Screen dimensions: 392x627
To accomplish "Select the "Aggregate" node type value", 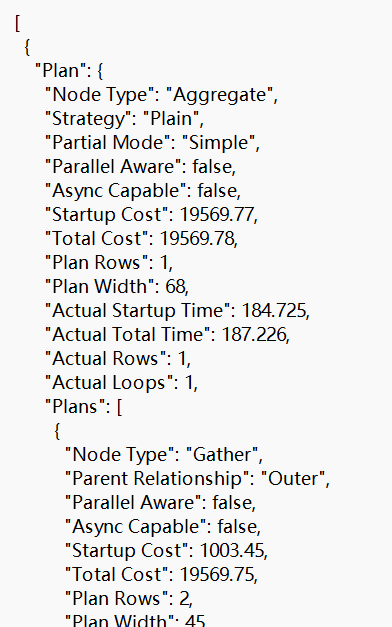I will point(219,95).
